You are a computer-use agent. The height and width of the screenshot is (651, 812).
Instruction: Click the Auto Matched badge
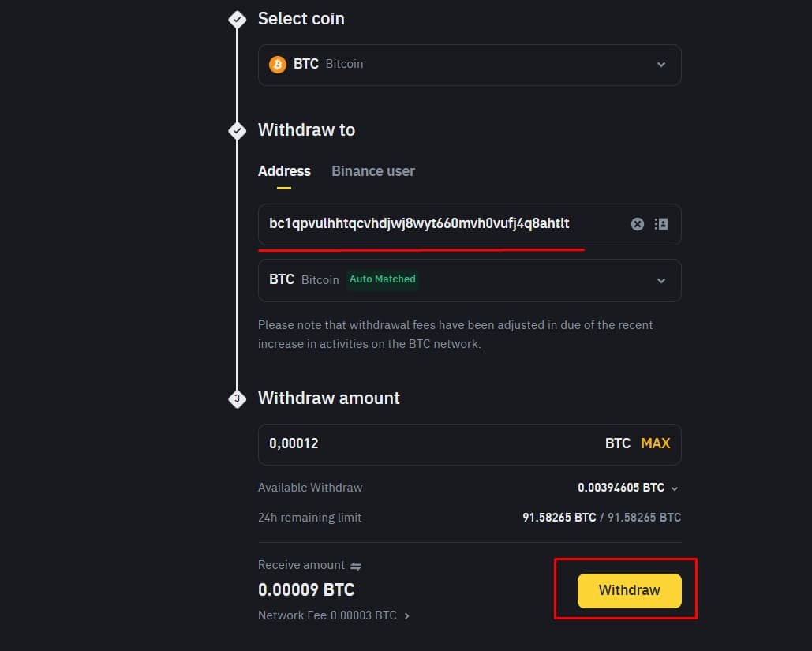point(382,279)
